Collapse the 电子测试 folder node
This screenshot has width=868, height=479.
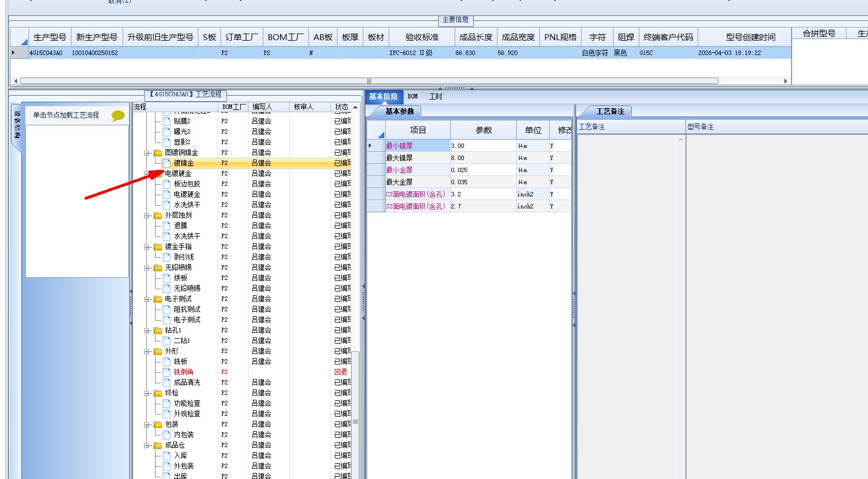click(x=147, y=299)
